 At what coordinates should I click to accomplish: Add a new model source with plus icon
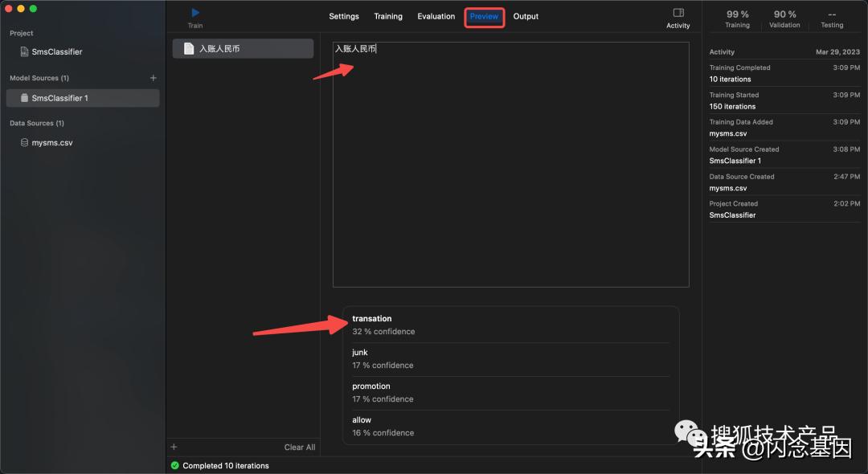pos(154,78)
